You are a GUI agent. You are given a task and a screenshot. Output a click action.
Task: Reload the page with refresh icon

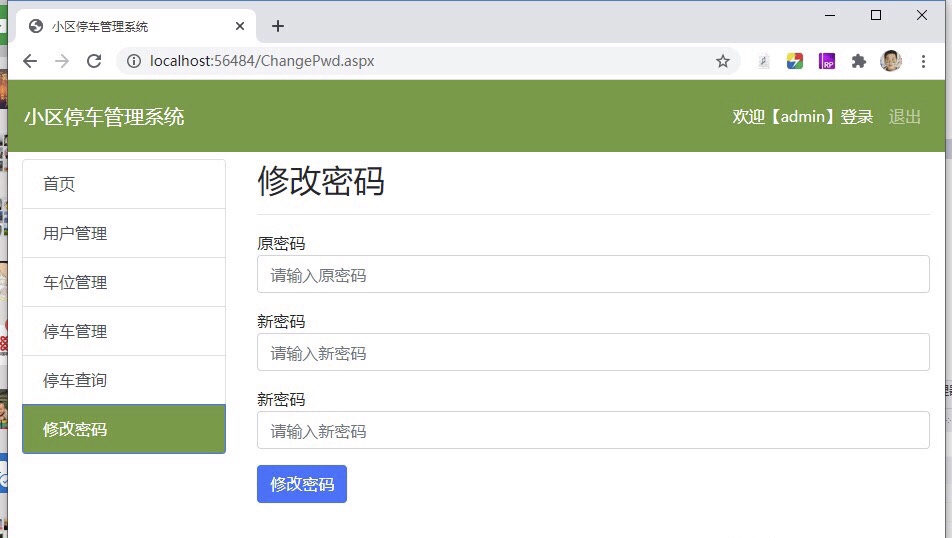click(x=94, y=61)
